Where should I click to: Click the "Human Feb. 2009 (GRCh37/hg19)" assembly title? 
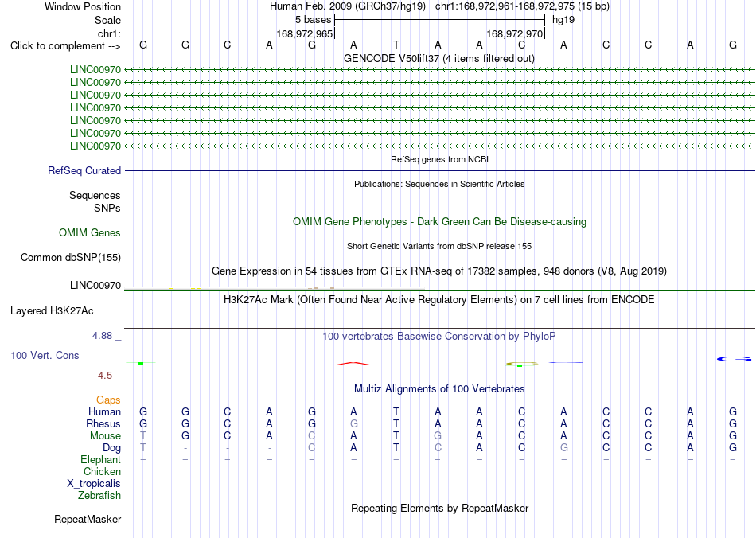tap(348, 6)
